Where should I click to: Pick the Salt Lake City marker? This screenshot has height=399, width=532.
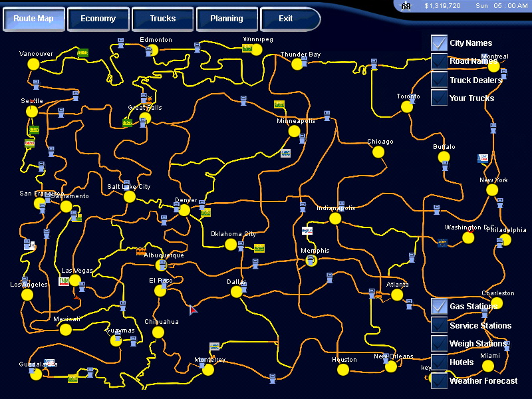coord(130,197)
